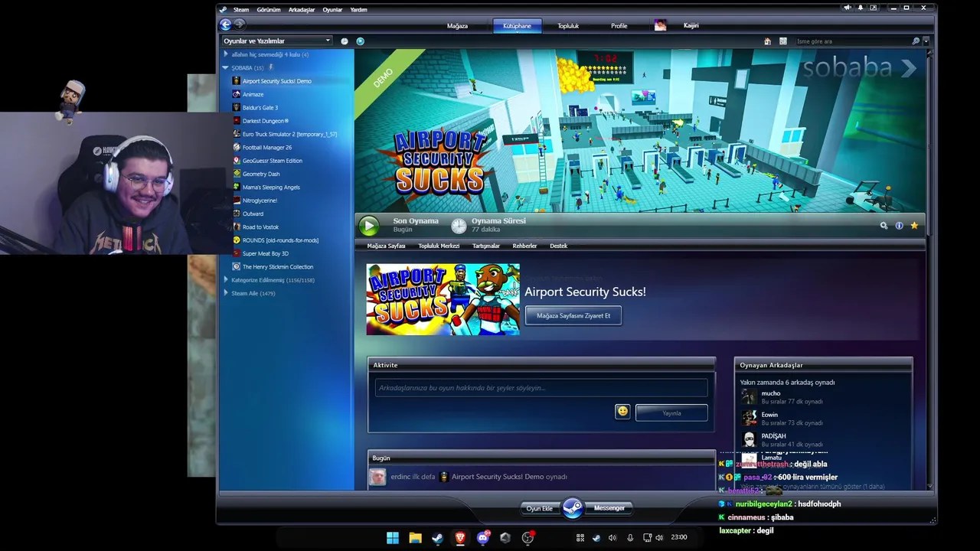This screenshot has width=980, height=551.
Task: Click the Yayınla button
Action: [x=671, y=412]
